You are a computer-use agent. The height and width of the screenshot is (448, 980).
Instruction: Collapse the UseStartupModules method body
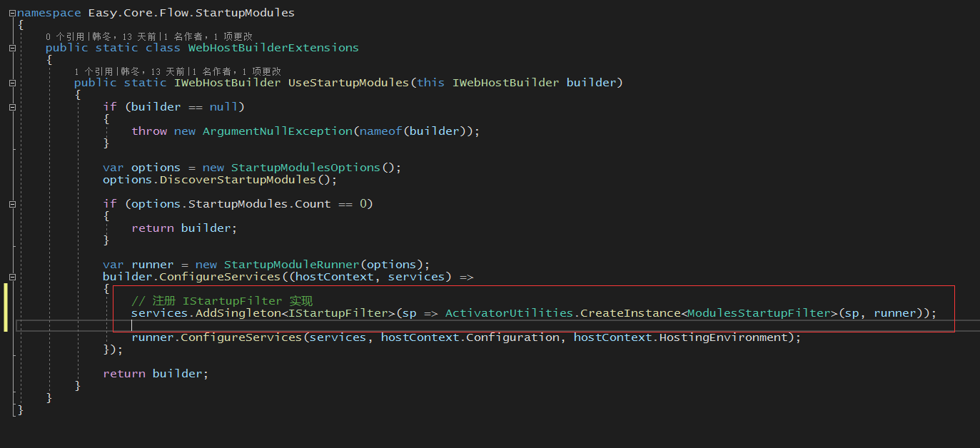13,83
